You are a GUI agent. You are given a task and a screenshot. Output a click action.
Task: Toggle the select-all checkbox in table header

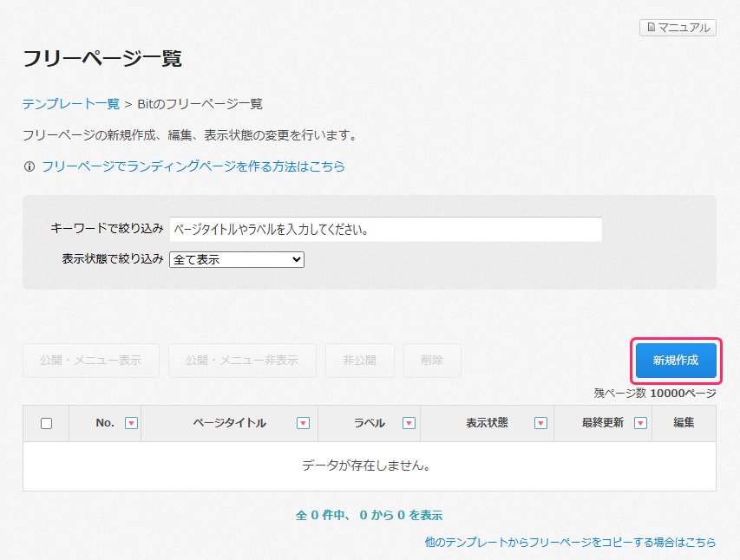[x=47, y=423]
